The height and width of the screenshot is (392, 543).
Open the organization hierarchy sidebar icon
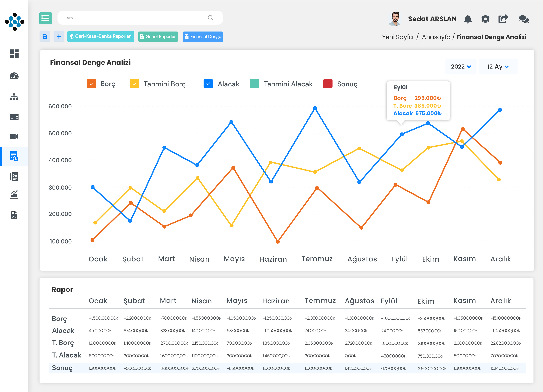(x=14, y=97)
